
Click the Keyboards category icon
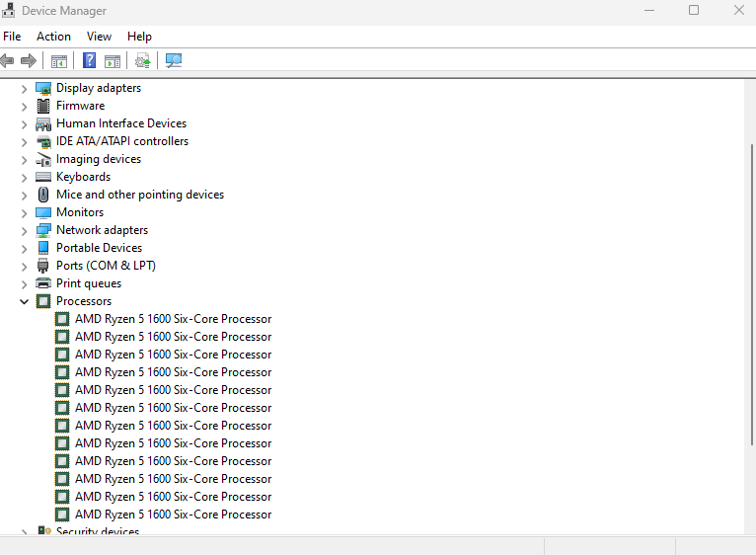(x=43, y=177)
